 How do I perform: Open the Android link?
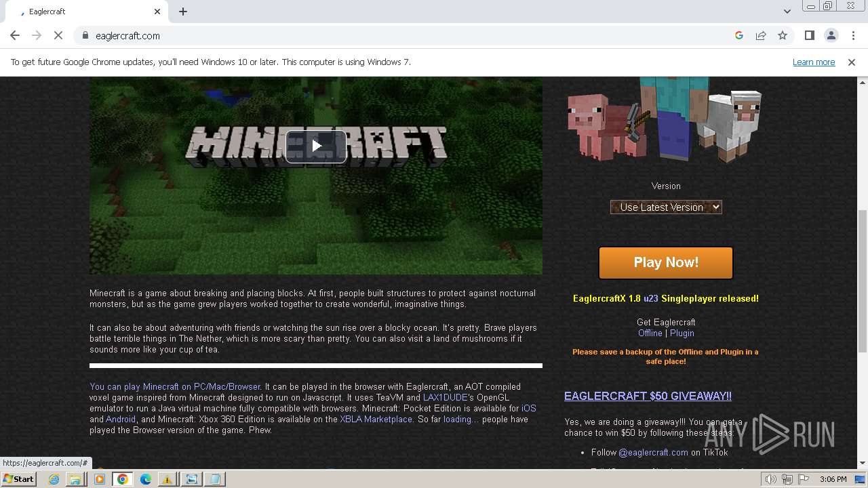click(x=121, y=419)
